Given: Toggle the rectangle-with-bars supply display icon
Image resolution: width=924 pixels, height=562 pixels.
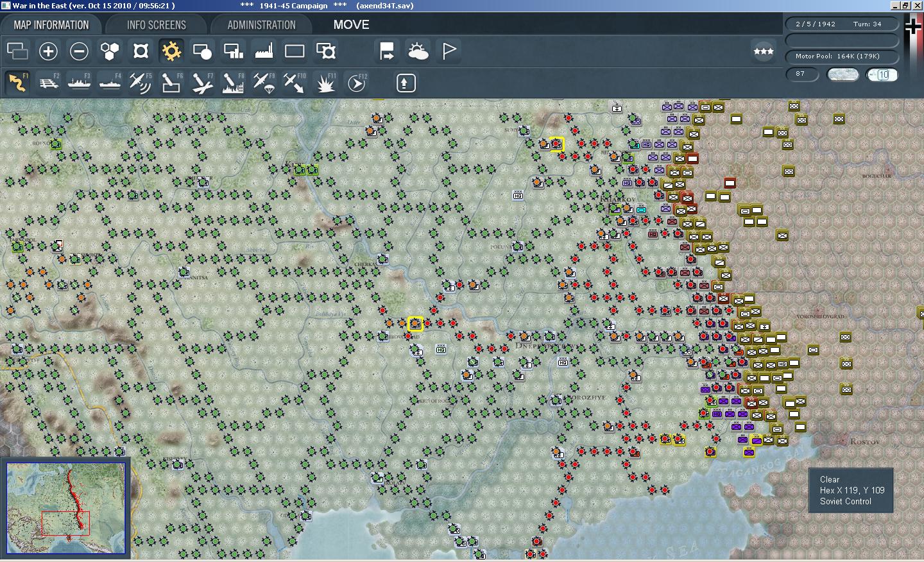Looking at the screenshot, I should 233,51.
